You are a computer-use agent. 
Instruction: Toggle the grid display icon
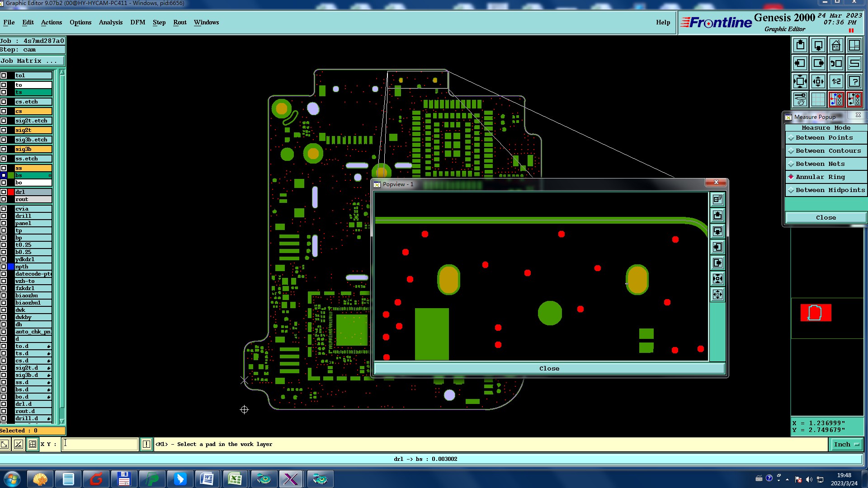click(x=818, y=99)
